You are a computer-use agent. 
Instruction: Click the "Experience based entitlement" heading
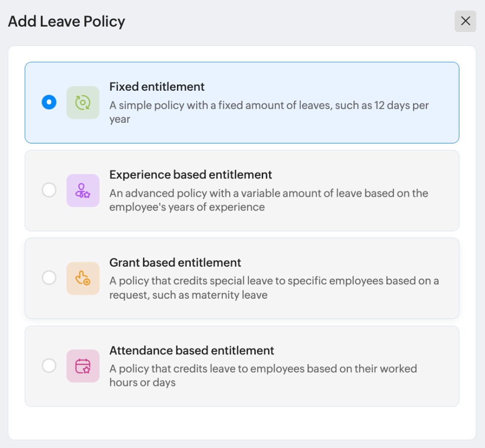190,175
